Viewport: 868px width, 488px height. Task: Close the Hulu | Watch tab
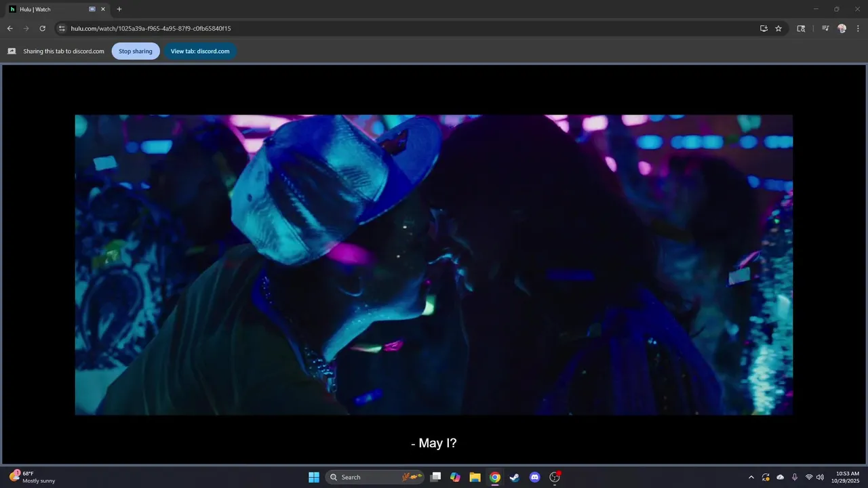(103, 9)
